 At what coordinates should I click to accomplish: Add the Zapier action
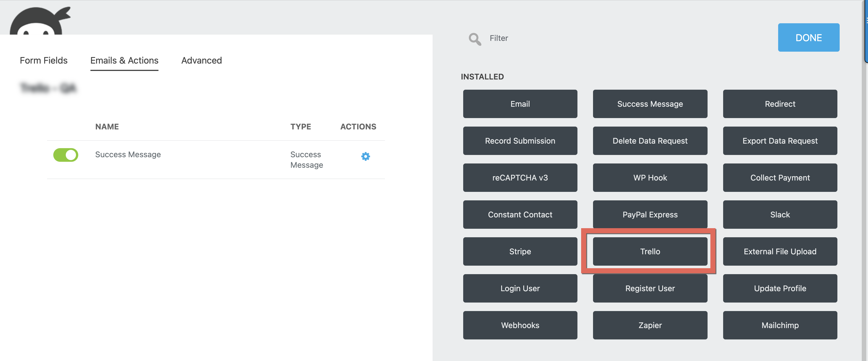tap(650, 325)
